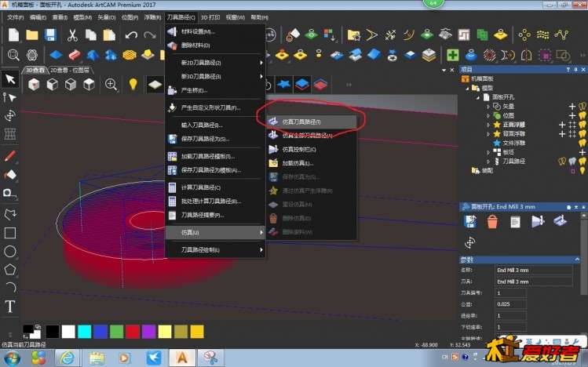The width and height of the screenshot is (588, 367).
Task: Choose 材料设置 in the toolpath menu
Action: (216, 31)
